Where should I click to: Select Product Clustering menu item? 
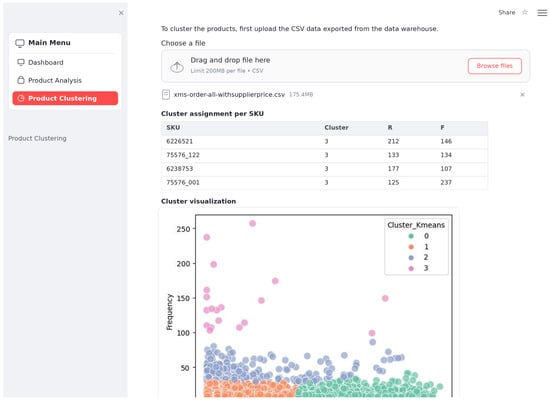pos(65,98)
